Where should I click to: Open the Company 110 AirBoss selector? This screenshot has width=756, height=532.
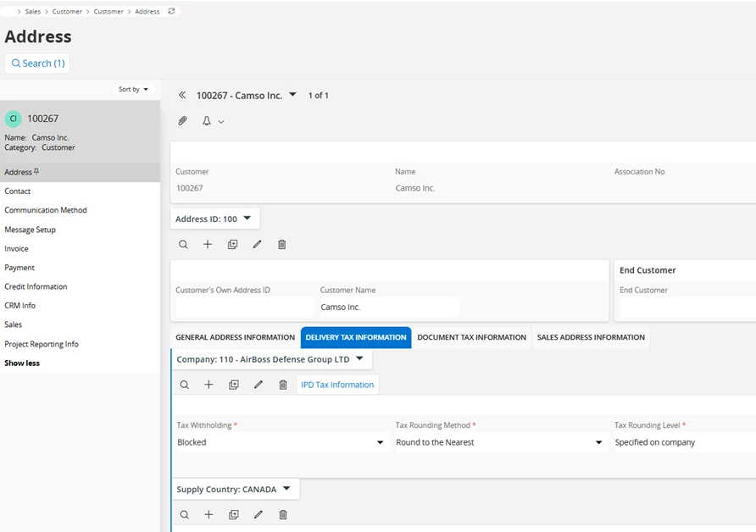tap(359, 359)
